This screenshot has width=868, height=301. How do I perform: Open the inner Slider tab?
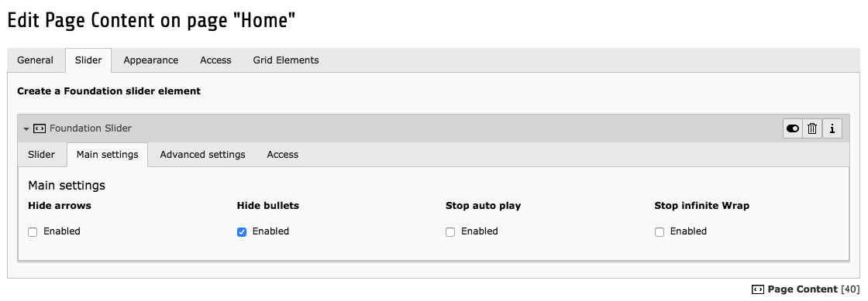coord(42,155)
